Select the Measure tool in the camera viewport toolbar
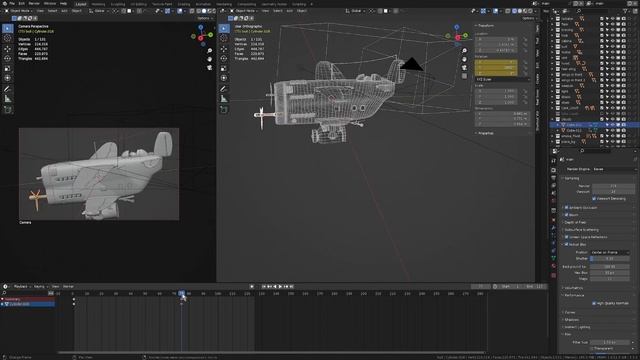The image size is (640, 360). coord(8,99)
